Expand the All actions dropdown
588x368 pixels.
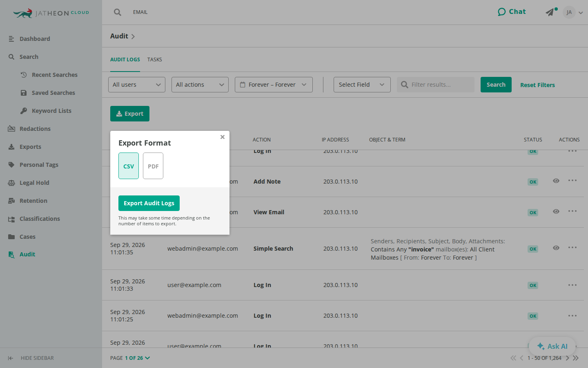[x=200, y=85]
